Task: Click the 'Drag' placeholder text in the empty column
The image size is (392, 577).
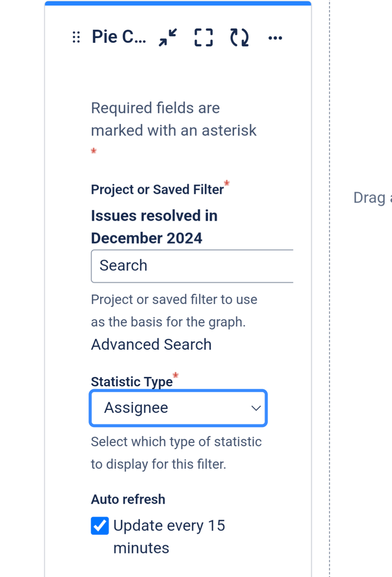Action: [x=370, y=198]
